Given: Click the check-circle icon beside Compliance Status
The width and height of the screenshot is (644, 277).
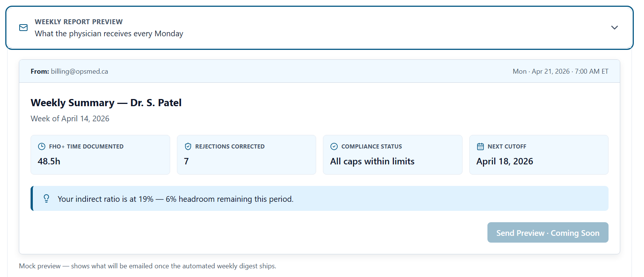Looking at the screenshot, I should coord(334,147).
